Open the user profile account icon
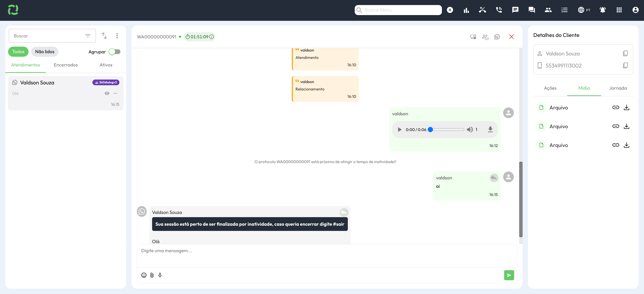 pos(635,10)
